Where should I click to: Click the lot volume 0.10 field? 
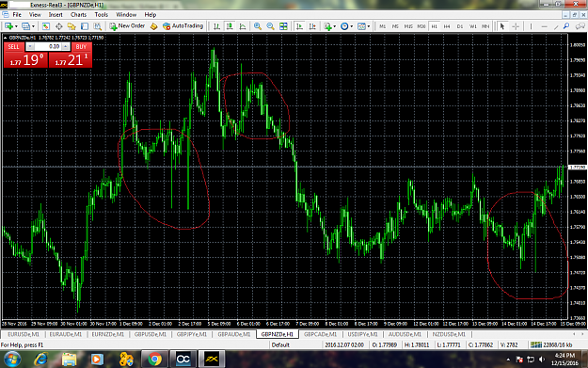point(48,46)
